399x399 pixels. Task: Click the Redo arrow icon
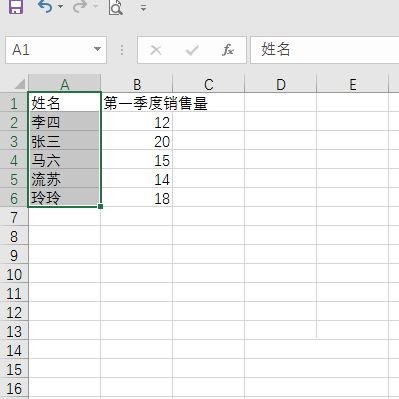80,6
